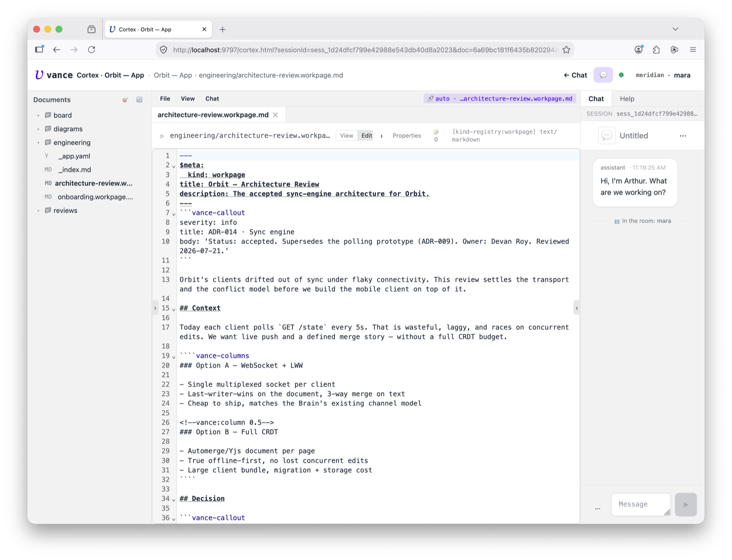Click the diagrams folder icon
Viewport: 732px width, 560px height.
click(48, 129)
